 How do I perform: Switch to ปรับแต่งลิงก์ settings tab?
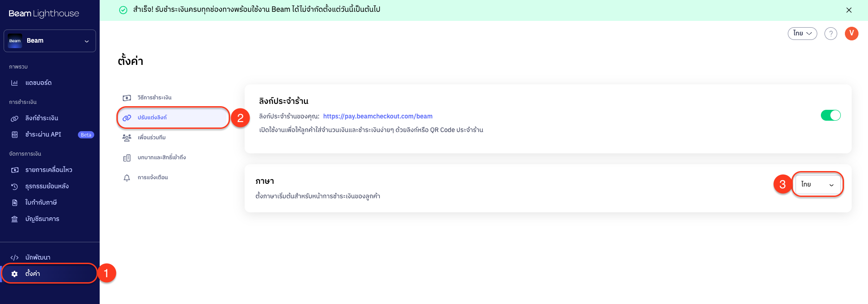pyautogui.click(x=173, y=118)
